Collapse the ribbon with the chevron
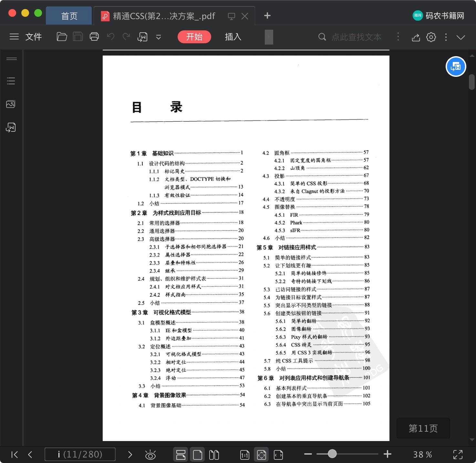The width and height of the screenshot is (476, 463). [x=461, y=37]
